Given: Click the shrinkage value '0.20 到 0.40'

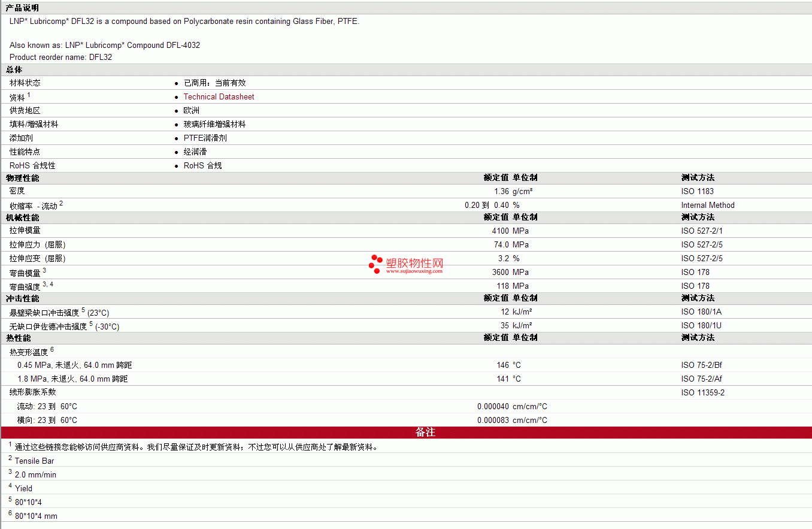Looking at the screenshot, I should 487,205.
